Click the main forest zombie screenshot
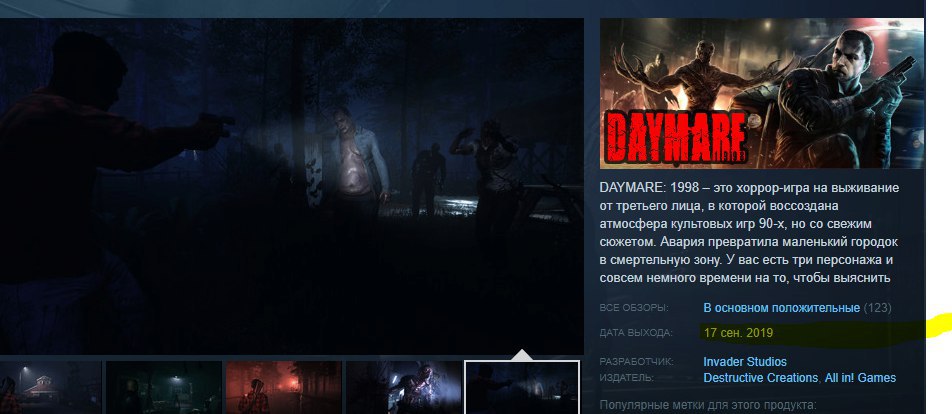The width and height of the screenshot is (952, 414). click(x=291, y=186)
